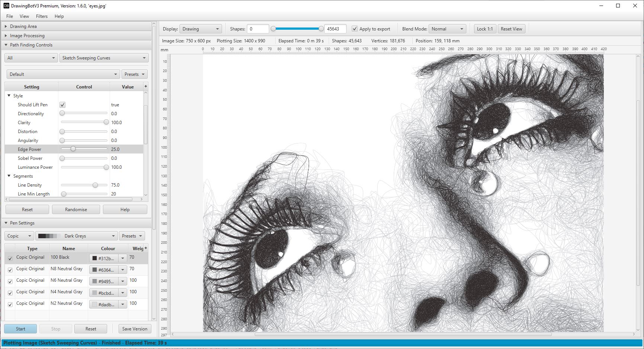Screen dimensions: 644x349
Task: Open the View menu
Action: pyautogui.click(x=24, y=16)
